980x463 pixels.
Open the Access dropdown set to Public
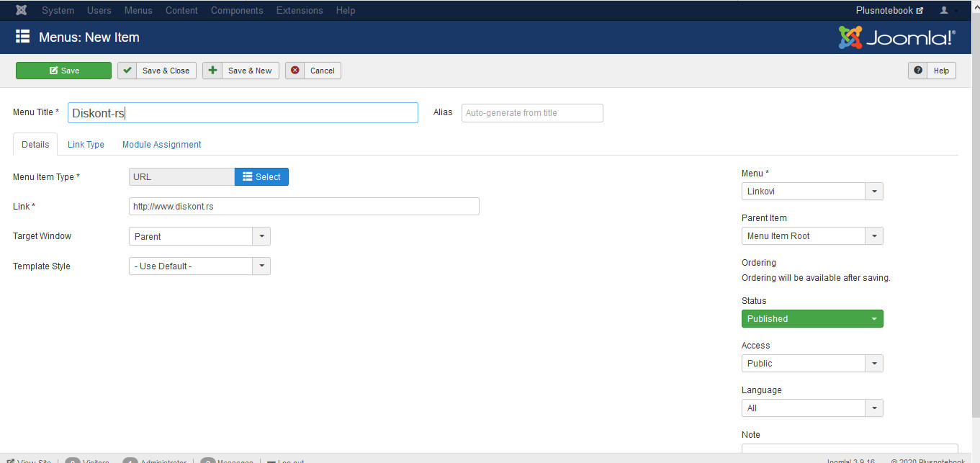point(812,364)
